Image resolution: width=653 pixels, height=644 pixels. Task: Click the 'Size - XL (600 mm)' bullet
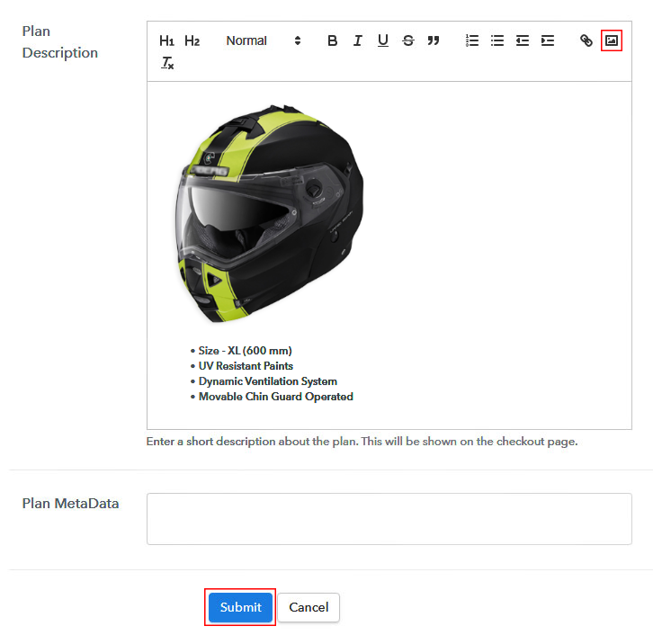click(245, 351)
